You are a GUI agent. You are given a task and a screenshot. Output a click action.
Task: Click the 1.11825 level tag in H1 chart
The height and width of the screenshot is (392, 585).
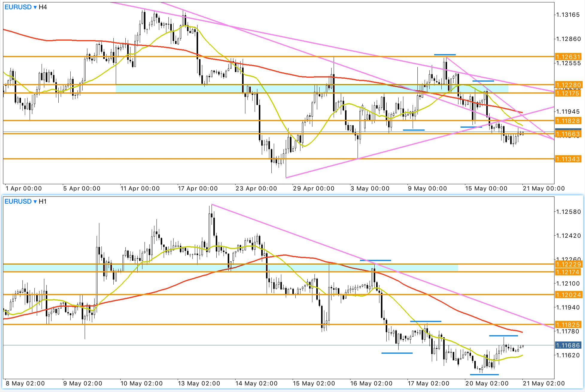tap(568, 325)
